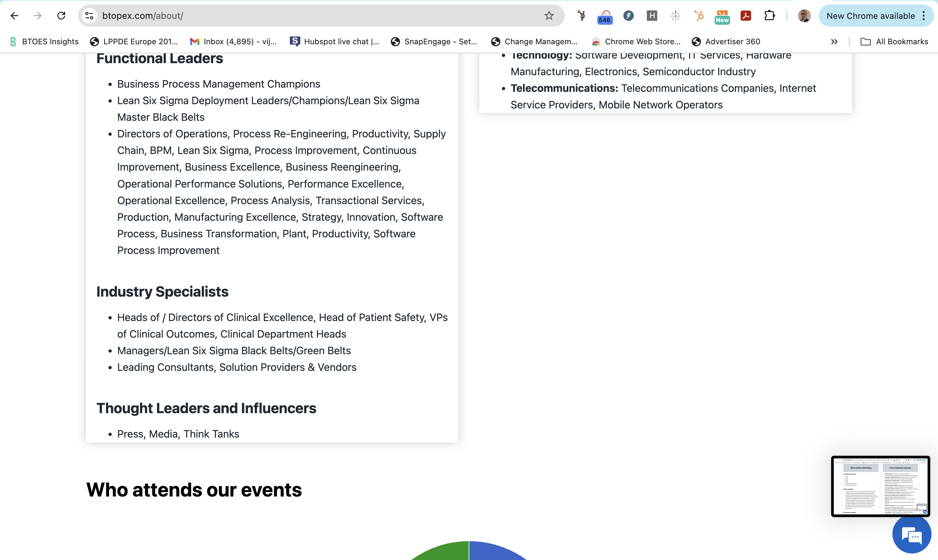Bookmark this page with star icon
Screen dimensions: 938x560
[549, 16]
